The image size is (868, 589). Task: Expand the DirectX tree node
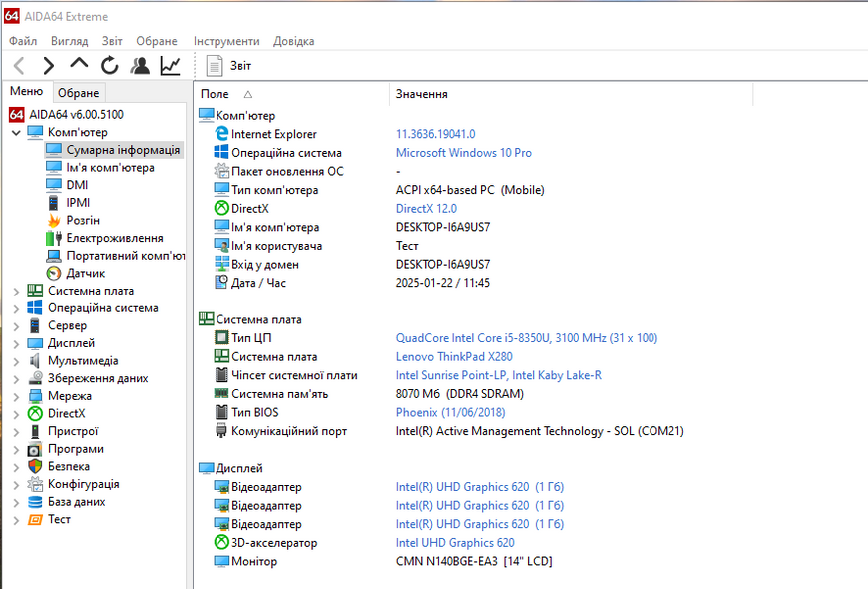(x=16, y=415)
